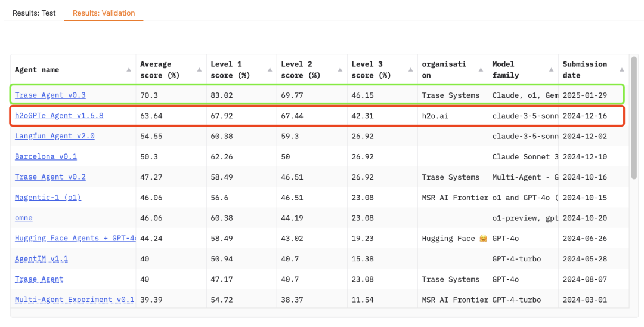This screenshot has width=644, height=327.
Task: Sort by Submission date column arrow
Action: (x=622, y=70)
